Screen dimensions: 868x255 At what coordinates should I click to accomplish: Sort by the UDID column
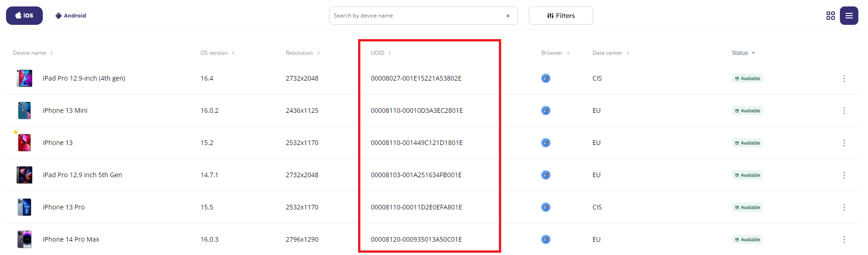pyautogui.click(x=381, y=53)
